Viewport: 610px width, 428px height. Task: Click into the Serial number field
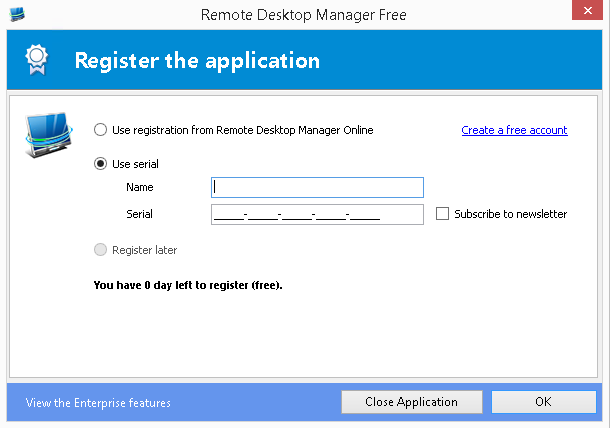click(317, 214)
